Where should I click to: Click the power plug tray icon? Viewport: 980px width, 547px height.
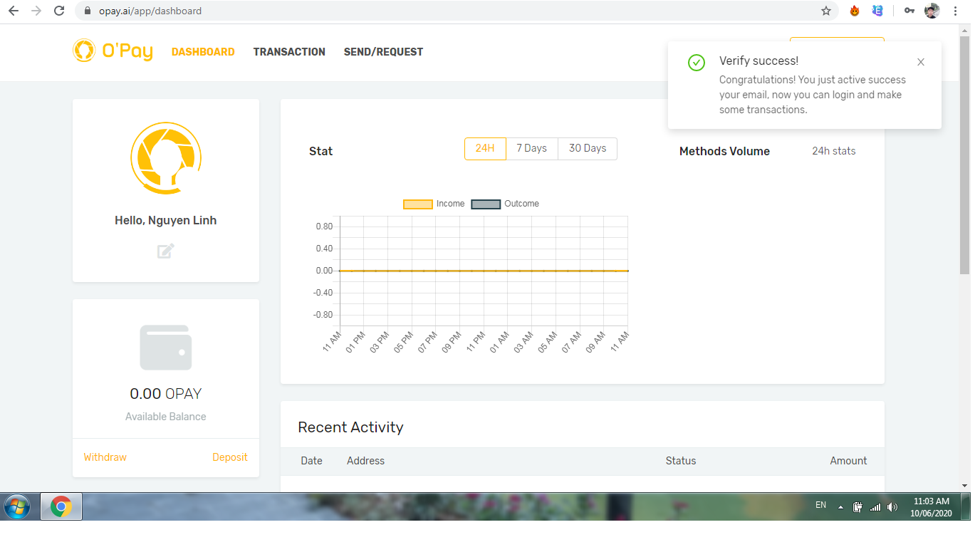[x=857, y=507]
